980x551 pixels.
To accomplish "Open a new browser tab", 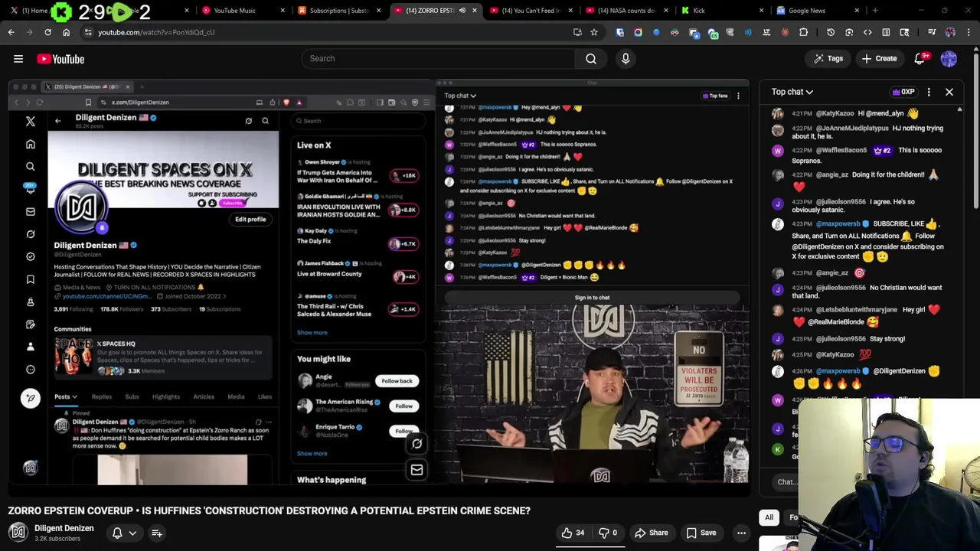I will (875, 11).
